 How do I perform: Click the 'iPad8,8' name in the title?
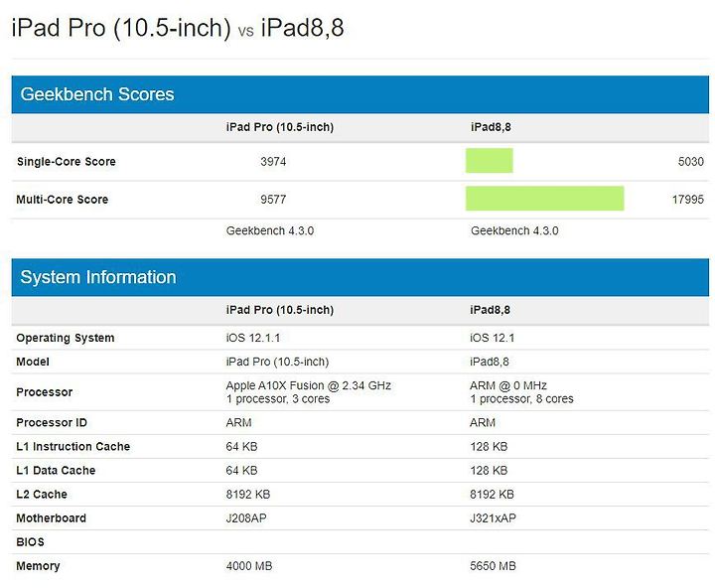pos(302,28)
